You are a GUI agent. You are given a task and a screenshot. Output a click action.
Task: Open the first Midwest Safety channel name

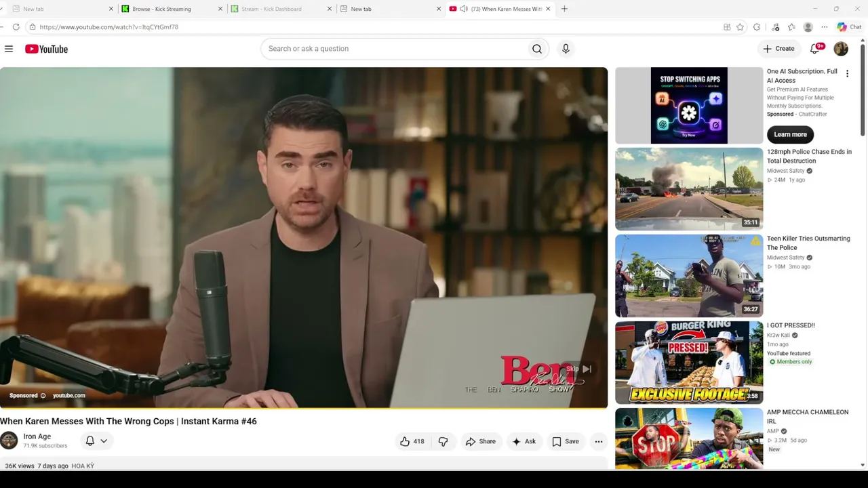point(785,171)
